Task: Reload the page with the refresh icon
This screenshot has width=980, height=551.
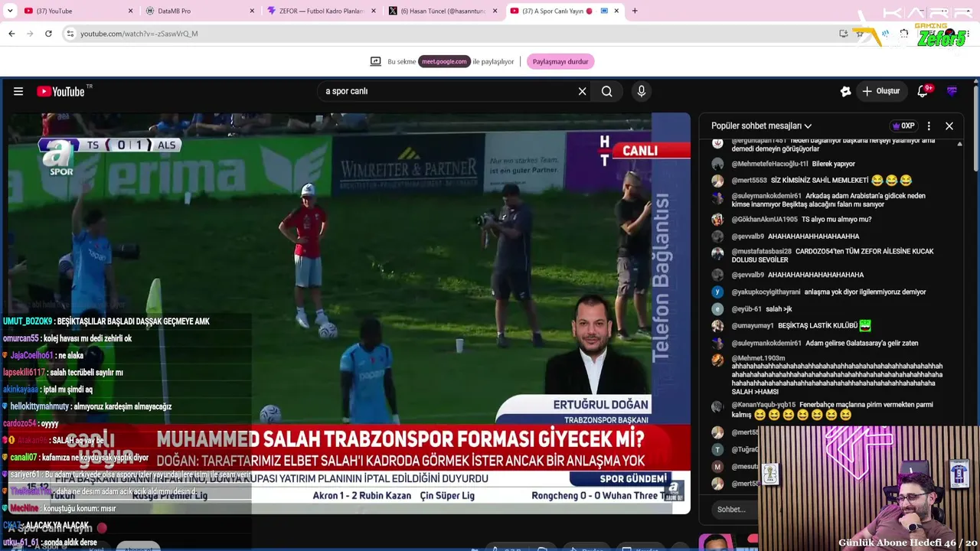Action: pos(48,34)
